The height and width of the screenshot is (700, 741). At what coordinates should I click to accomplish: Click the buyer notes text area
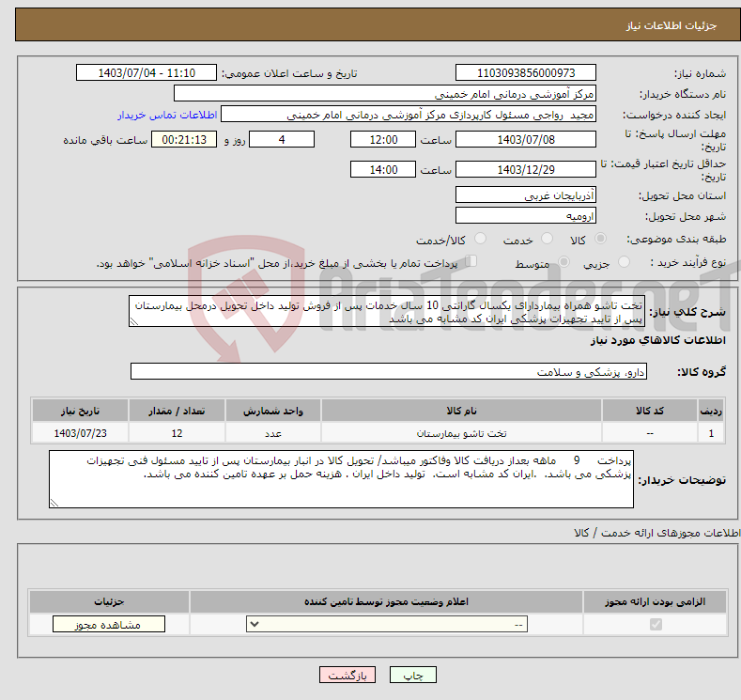341,479
